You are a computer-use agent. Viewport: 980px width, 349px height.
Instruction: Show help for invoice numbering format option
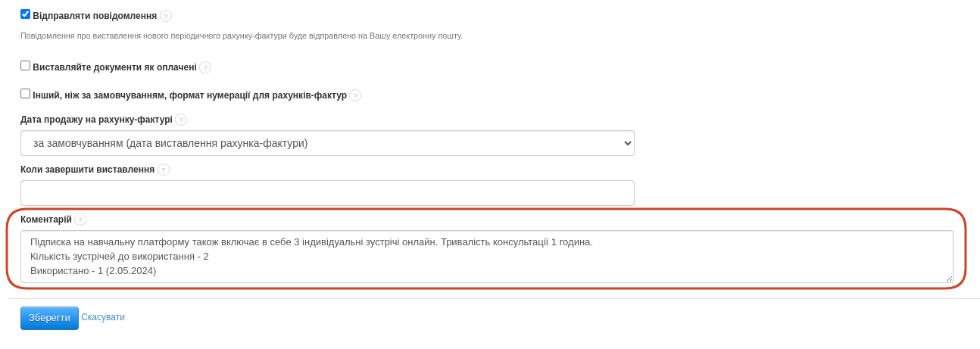pos(355,95)
